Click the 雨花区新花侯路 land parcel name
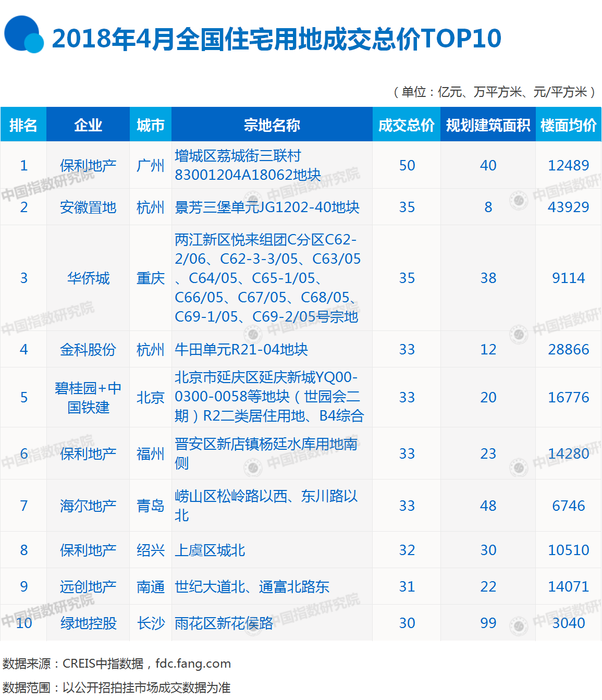 (x=222, y=622)
